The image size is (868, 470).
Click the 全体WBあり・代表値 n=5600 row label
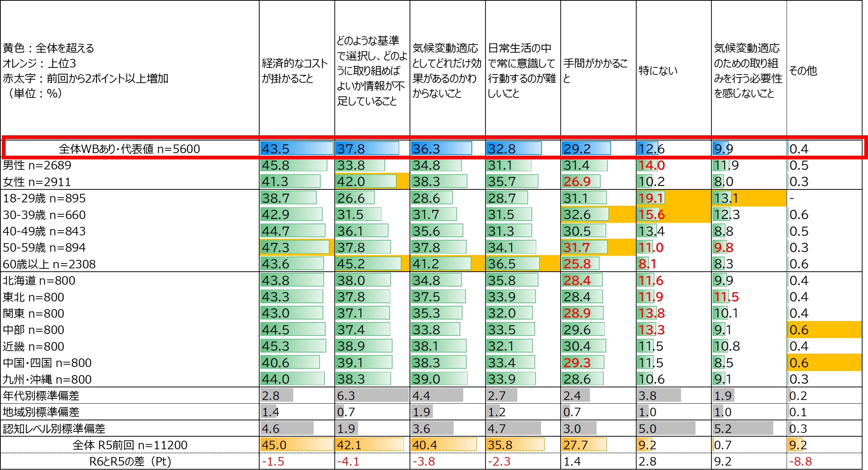coord(129,149)
